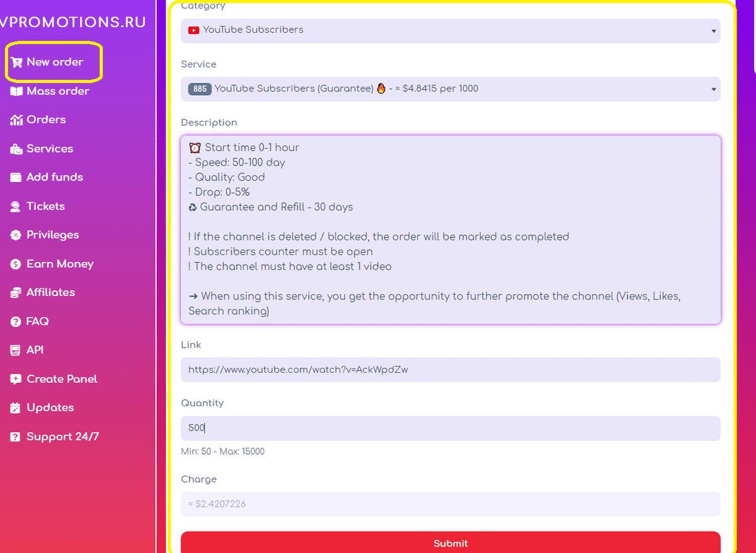
Task: Click the Earn Money dollar icon
Action: pos(16,264)
